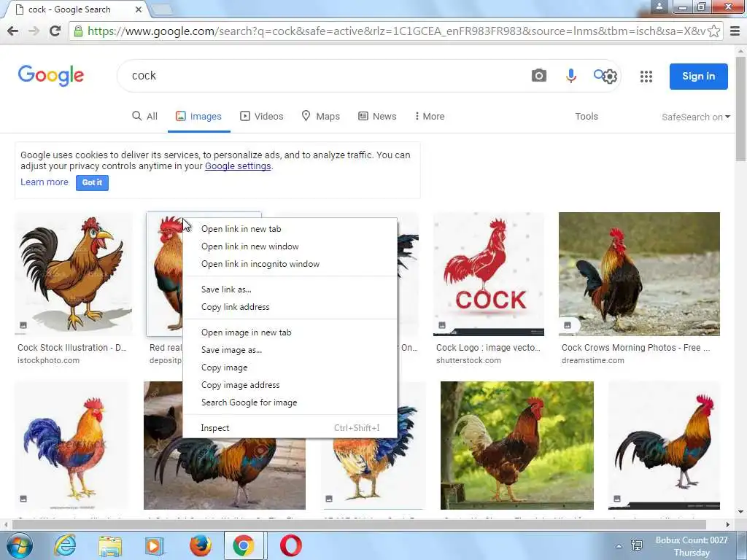This screenshot has width=747, height=560.
Task: Select Copy image address
Action: (x=290, y=385)
